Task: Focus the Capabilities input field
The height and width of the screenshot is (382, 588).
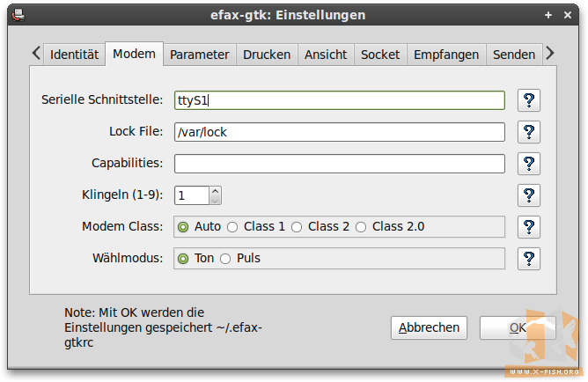Action: (x=339, y=164)
